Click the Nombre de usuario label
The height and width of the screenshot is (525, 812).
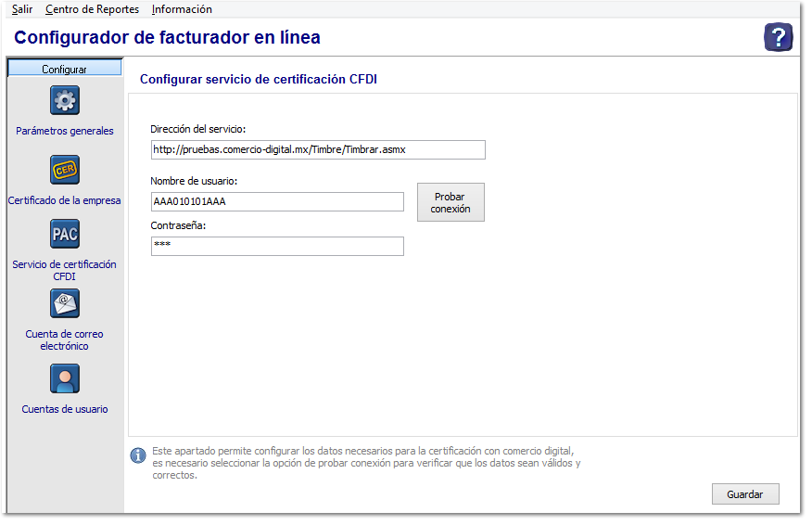click(194, 181)
